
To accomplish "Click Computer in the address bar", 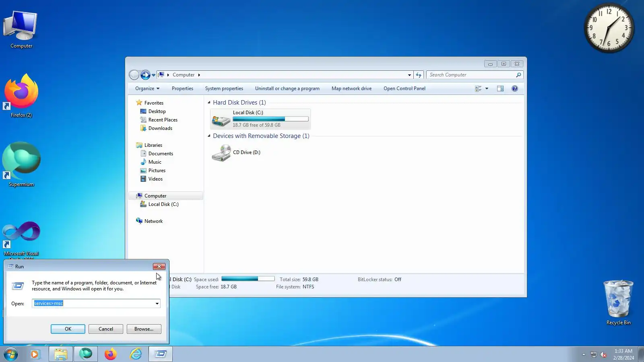I will click(x=184, y=75).
